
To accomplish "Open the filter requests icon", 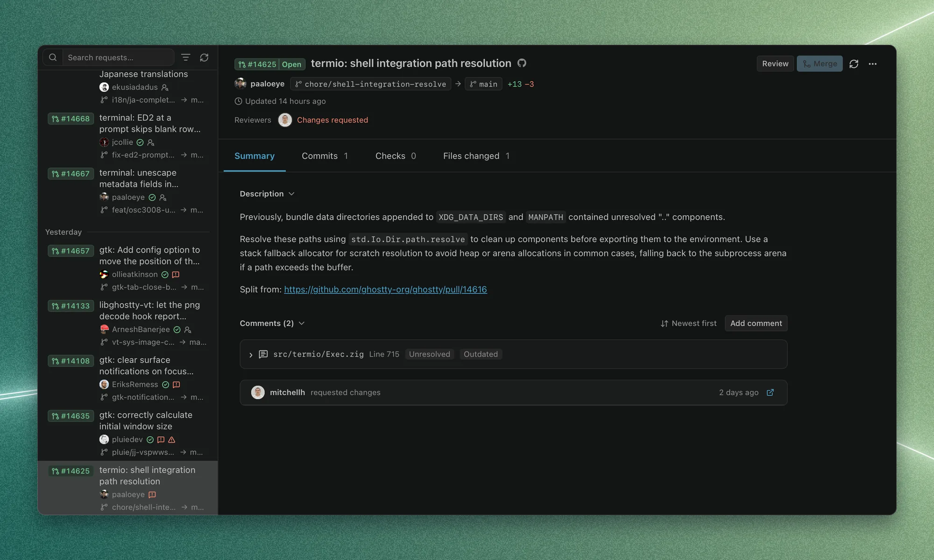I will (185, 57).
